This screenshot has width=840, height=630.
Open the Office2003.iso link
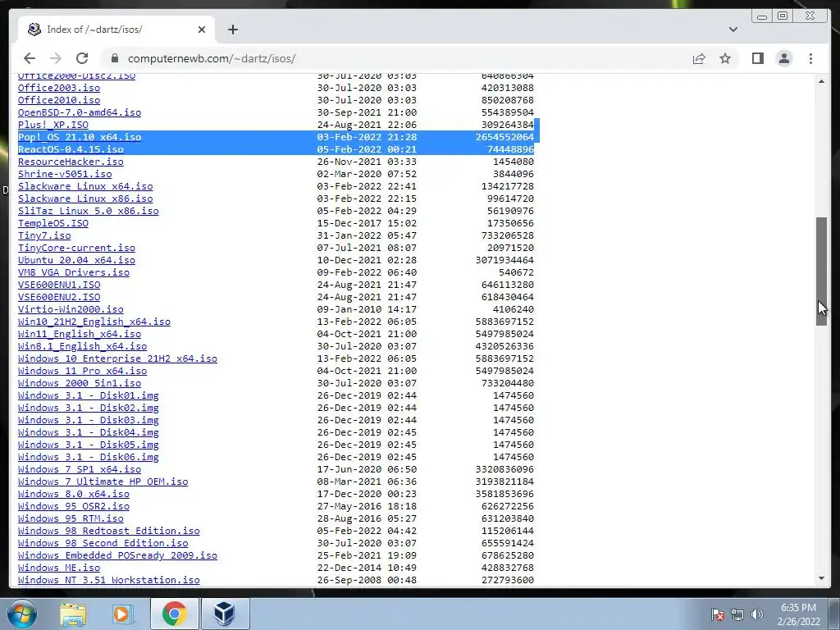pyautogui.click(x=59, y=88)
